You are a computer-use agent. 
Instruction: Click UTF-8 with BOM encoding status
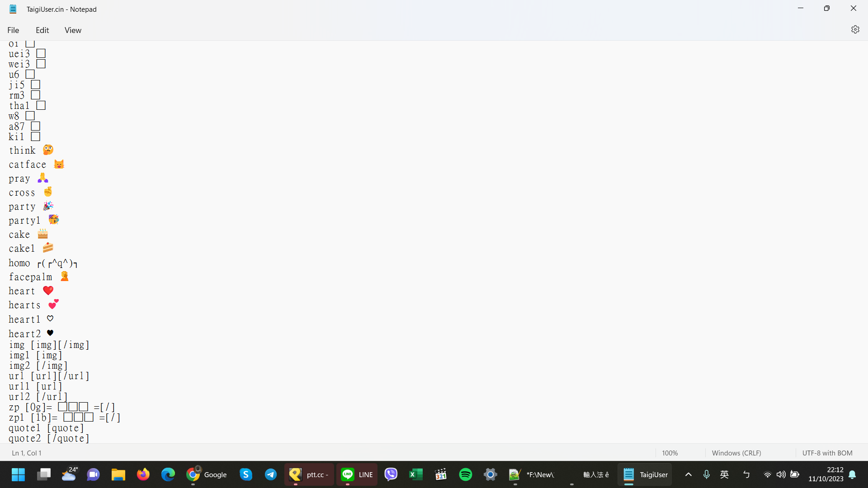pos(827,453)
